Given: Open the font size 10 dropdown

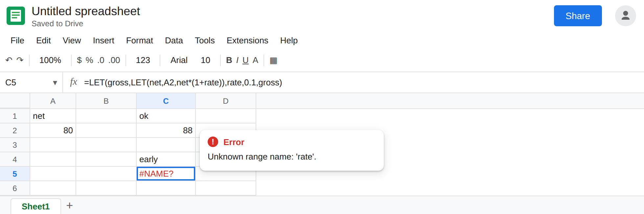Looking at the screenshot, I should (x=206, y=60).
